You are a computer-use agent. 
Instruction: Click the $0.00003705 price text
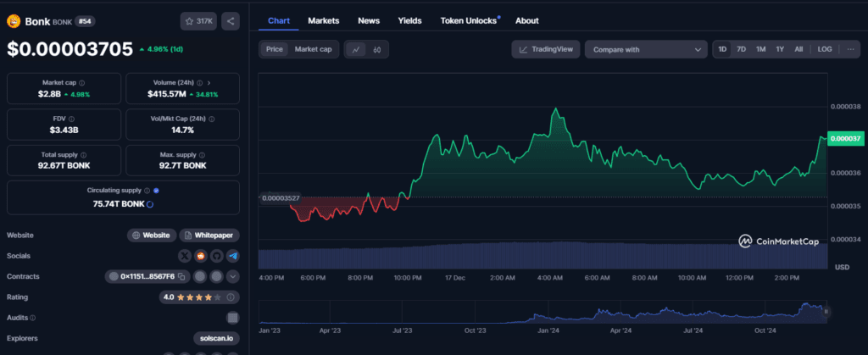coord(70,49)
